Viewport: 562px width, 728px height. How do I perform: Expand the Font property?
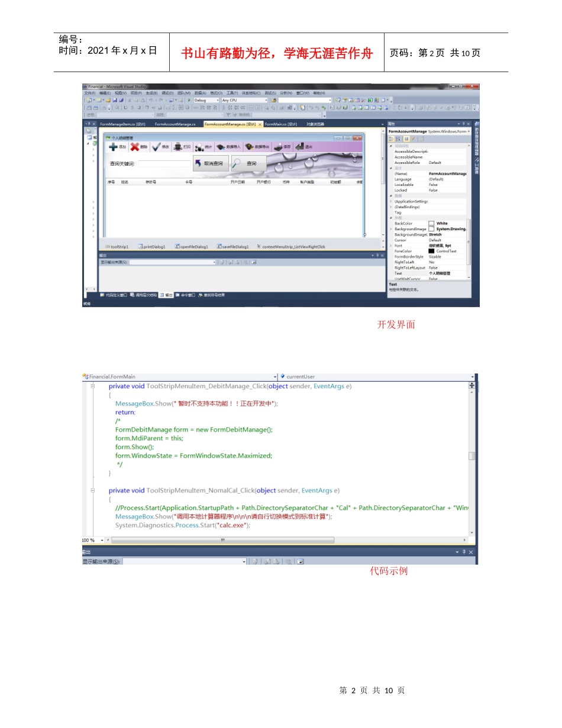click(x=391, y=246)
